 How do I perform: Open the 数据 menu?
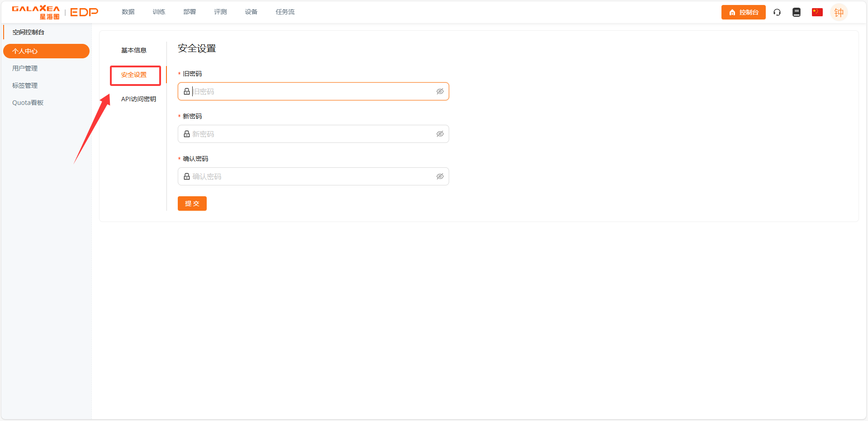(128, 12)
